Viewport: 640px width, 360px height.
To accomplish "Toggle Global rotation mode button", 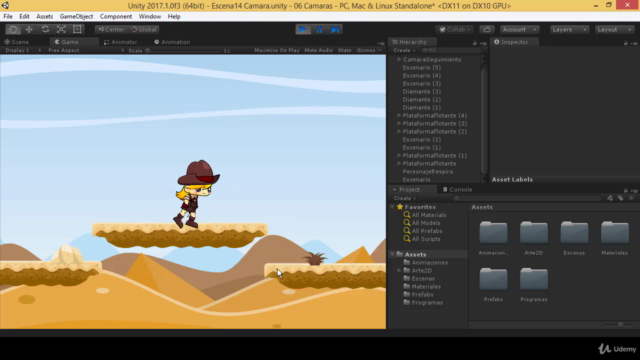I will tap(143, 29).
